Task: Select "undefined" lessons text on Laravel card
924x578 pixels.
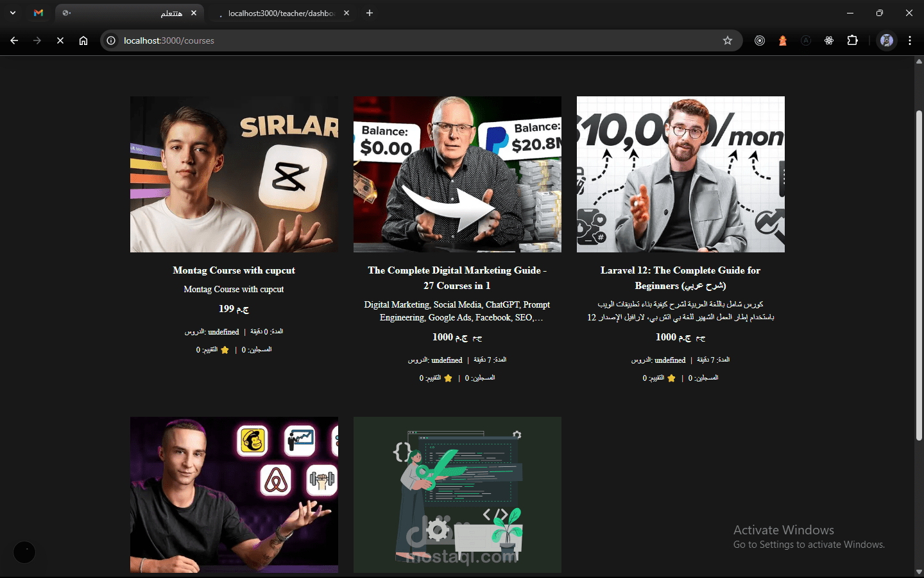Action: click(670, 360)
